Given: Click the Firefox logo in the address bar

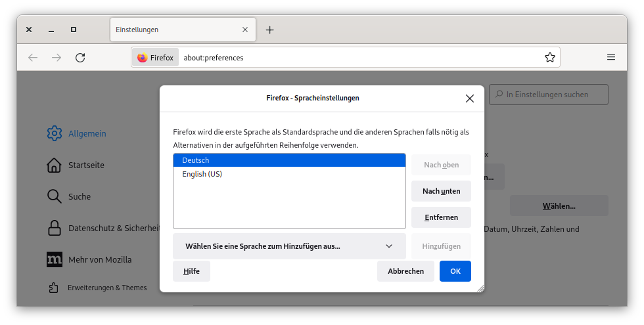Looking at the screenshot, I should [143, 58].
